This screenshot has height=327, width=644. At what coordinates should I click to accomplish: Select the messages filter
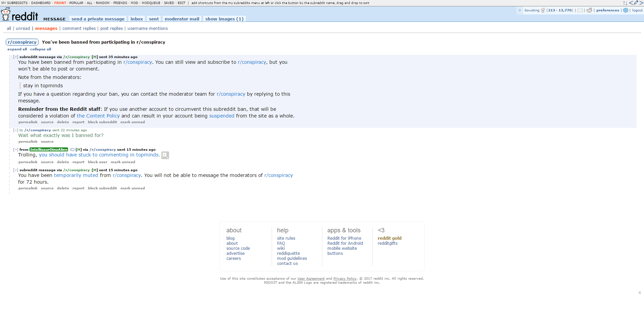(46, 29)
